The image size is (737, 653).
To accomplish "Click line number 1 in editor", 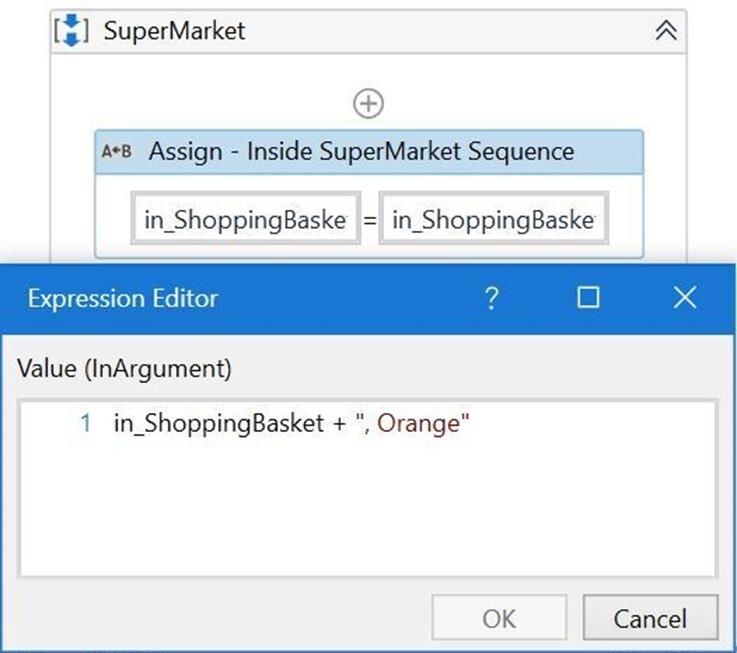I will [85, 423].
